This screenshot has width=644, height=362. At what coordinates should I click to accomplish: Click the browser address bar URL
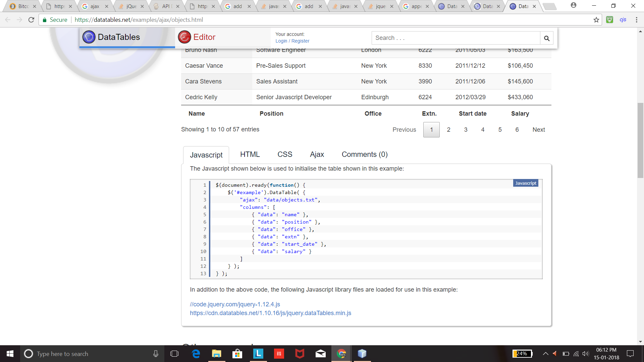139,20
